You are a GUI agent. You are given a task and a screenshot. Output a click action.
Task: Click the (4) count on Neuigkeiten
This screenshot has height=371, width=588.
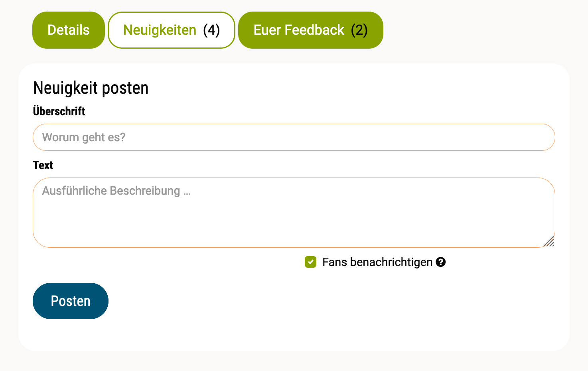click(211, 30)
